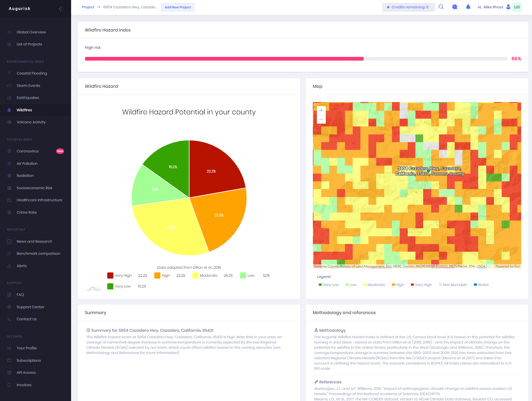Click Powered by Esri attribution
532x401 pixels.
tap(507, 266)
